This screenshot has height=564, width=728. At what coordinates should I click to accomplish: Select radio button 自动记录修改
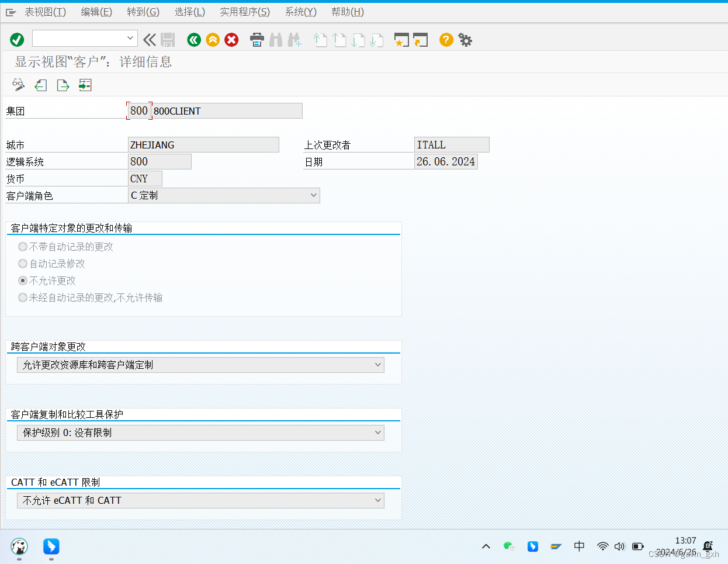(x=22, y=264)
